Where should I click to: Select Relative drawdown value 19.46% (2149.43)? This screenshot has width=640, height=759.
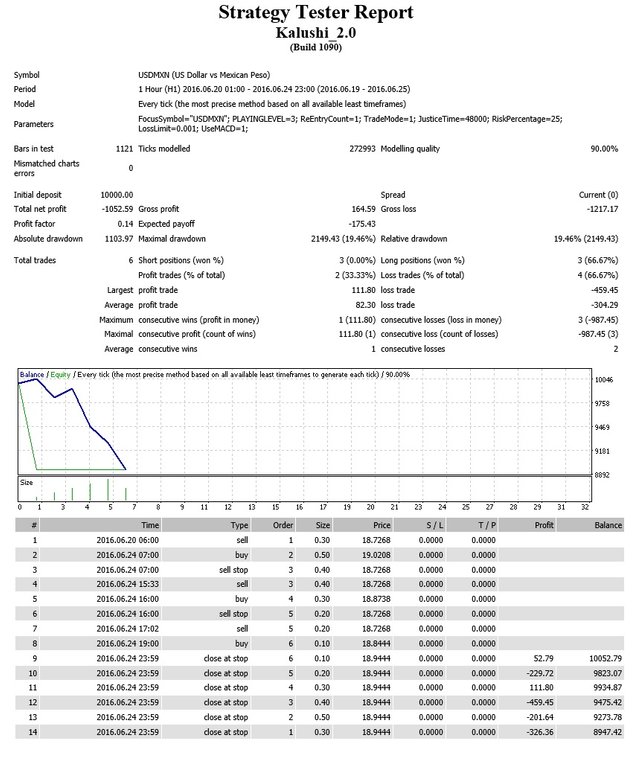click(586, 239)
